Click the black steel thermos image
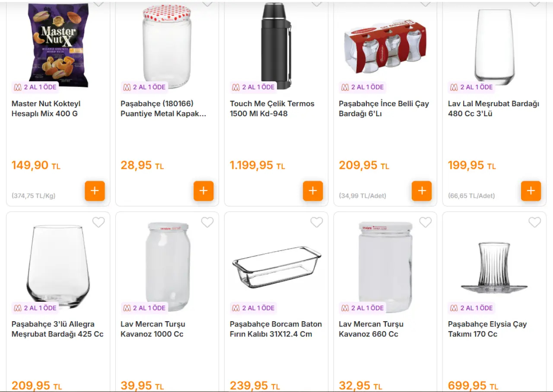The height and width of the screenshot is (392, 553). pos(276,45)
